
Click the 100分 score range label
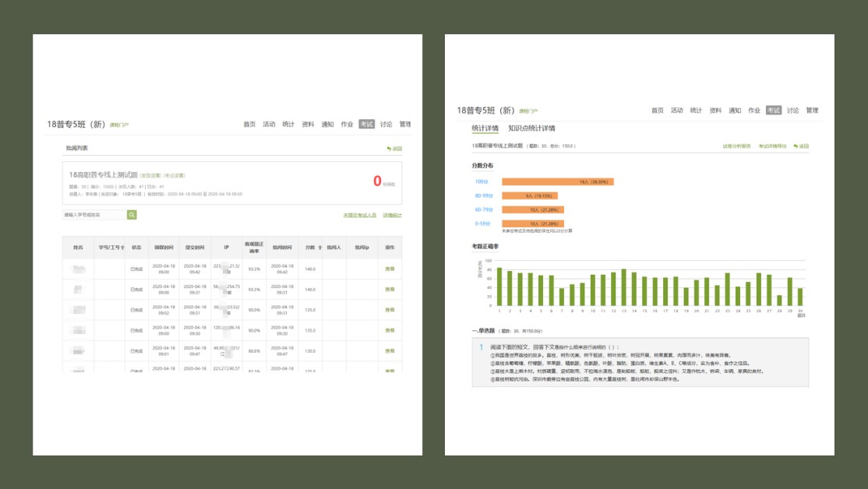click(481, 181)
